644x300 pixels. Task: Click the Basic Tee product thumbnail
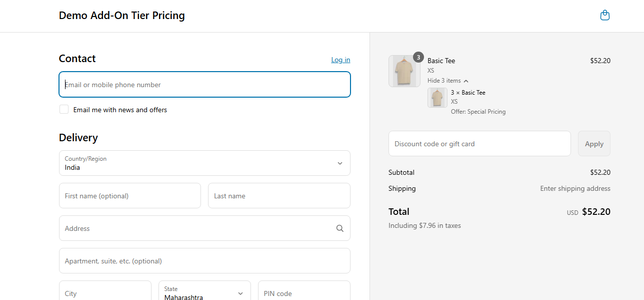[x=404, y=71]
